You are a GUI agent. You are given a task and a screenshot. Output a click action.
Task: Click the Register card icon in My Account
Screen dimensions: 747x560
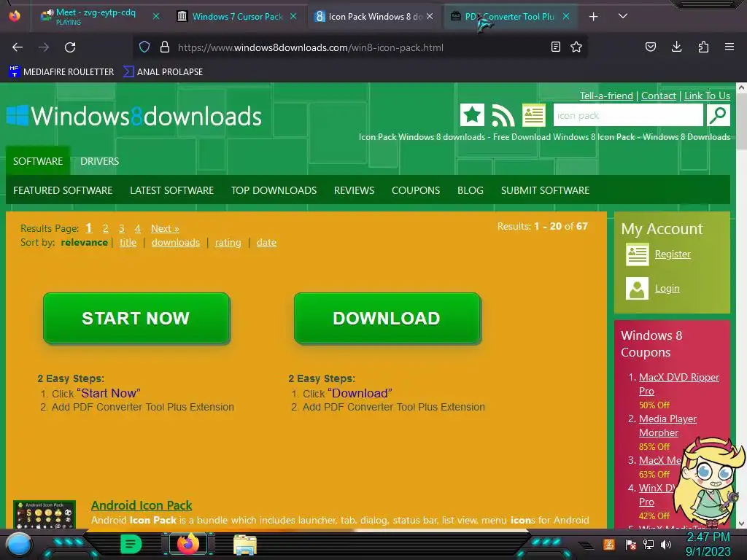click(x=637, y=254)
